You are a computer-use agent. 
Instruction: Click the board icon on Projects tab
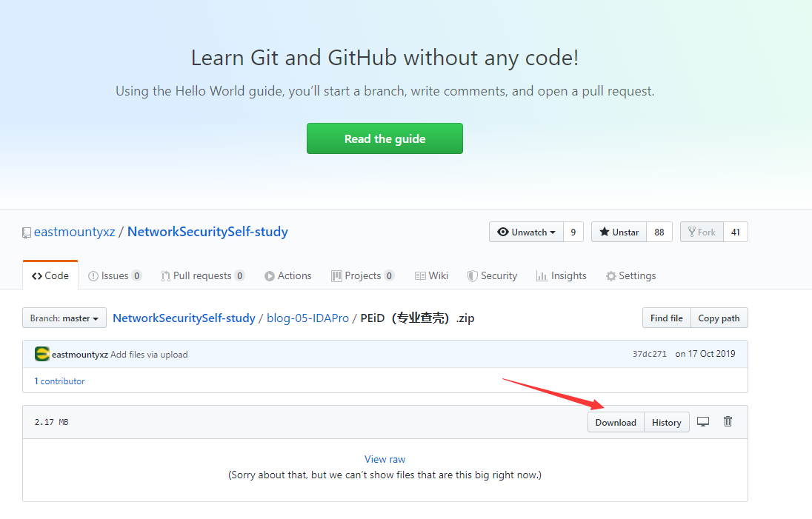(x=336, y=276)
